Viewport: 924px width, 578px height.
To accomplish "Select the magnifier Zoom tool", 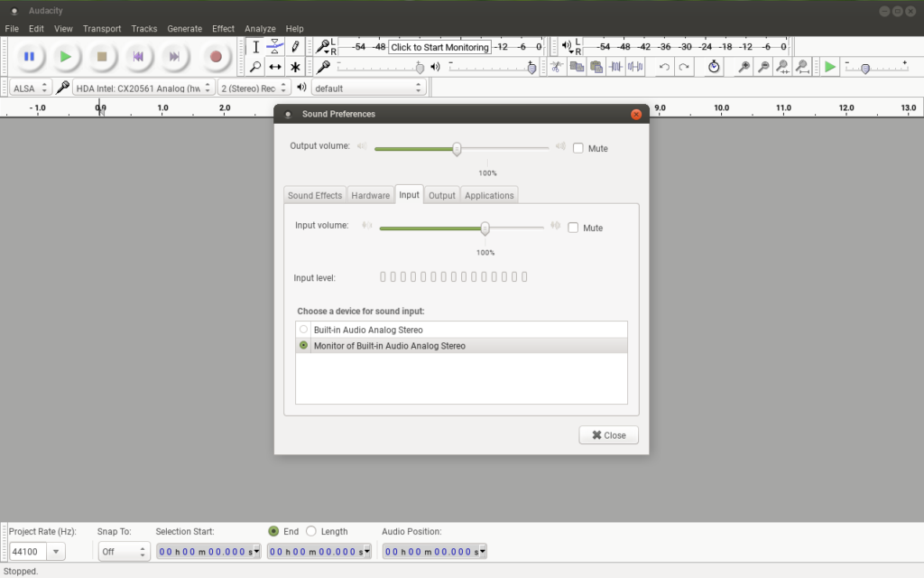I will pos(255,67).
